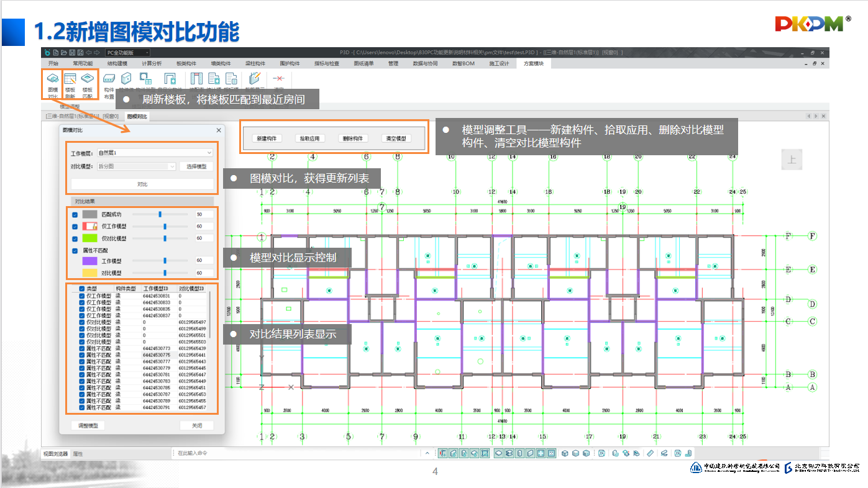This screenshot has height=488, width=868.
Task: Click the P3D app logo icon
Action: point(47,52)
